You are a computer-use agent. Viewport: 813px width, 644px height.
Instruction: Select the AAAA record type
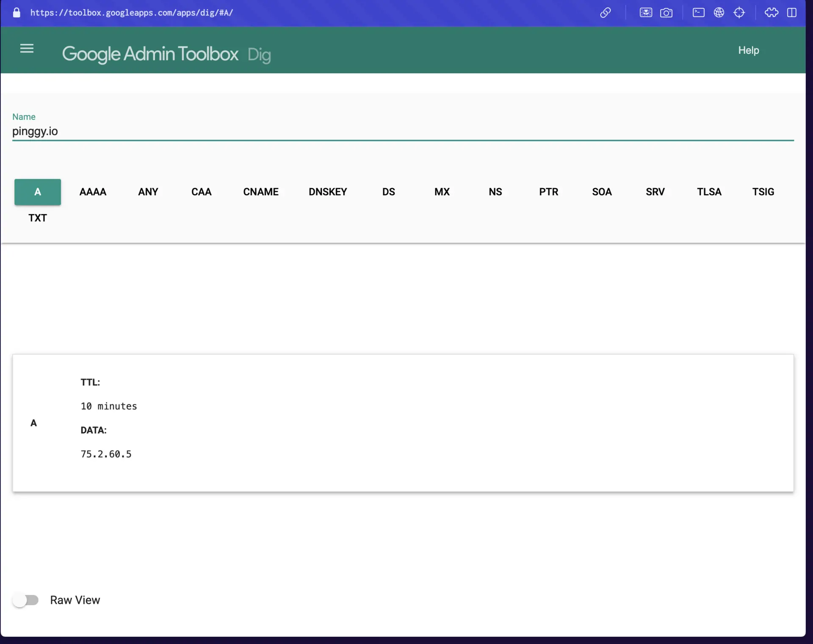pyautogui.click(x=92, y=191)
